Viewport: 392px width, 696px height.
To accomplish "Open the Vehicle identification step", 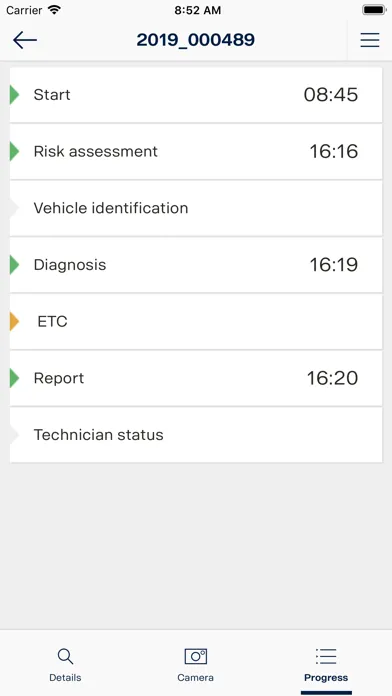I will point(196,208).
